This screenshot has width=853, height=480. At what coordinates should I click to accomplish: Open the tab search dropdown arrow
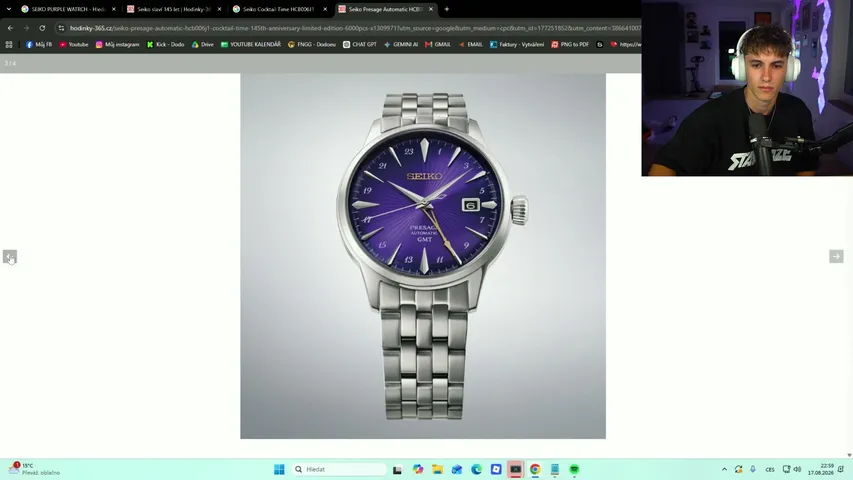[x=9, y=9]
